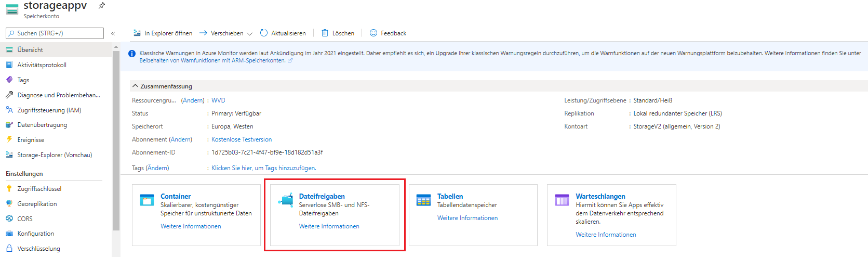Click Weitere Informationen under Tabellen

tap(468, 218)
